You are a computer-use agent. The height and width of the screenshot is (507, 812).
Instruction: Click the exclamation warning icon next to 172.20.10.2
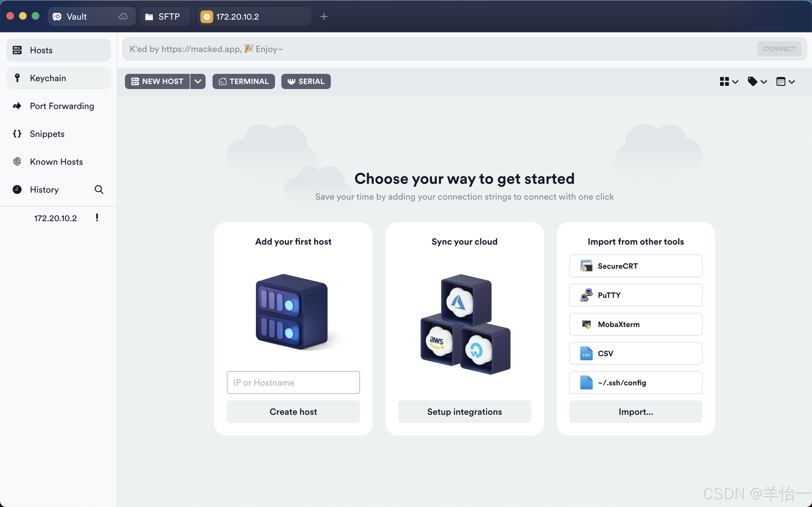click(97, 218)
